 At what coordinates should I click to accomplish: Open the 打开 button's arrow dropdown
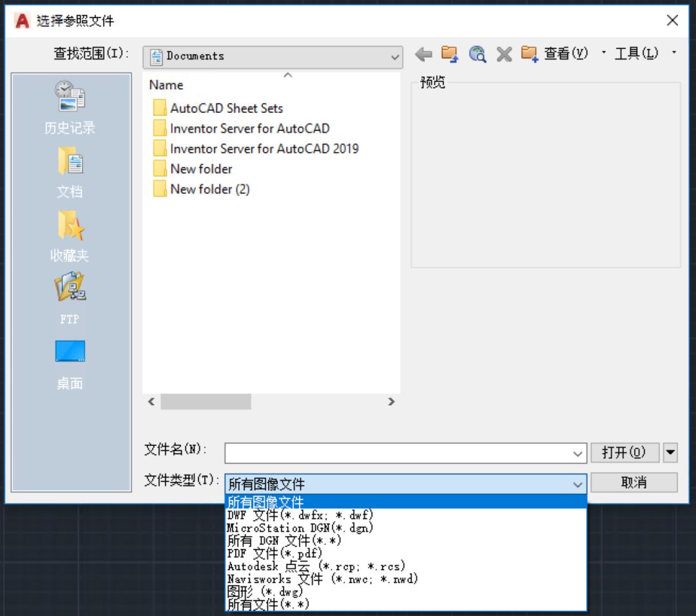[x=670, y=453]
